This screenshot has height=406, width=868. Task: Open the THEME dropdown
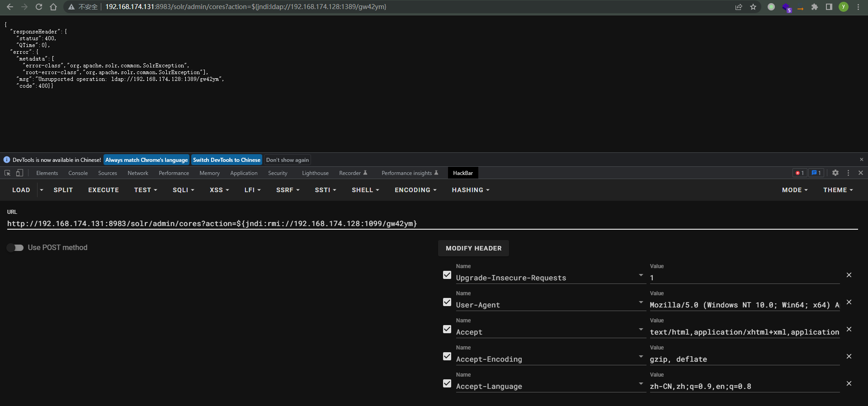[x=838, y=190]
